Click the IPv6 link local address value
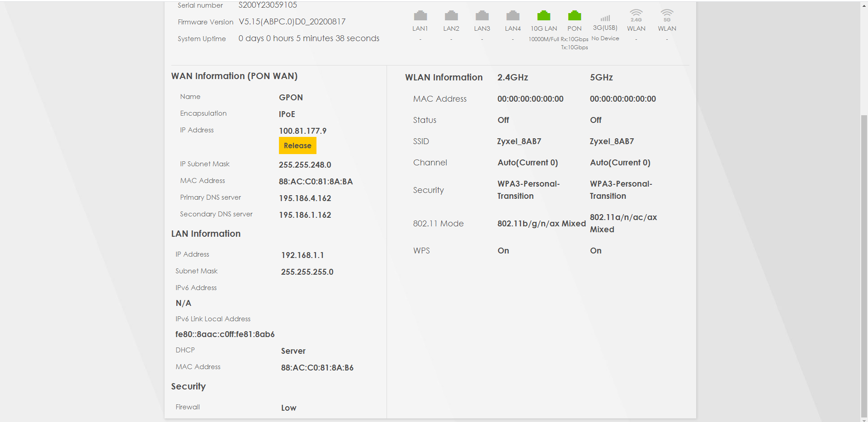The image size is (868, 422). 225,334
